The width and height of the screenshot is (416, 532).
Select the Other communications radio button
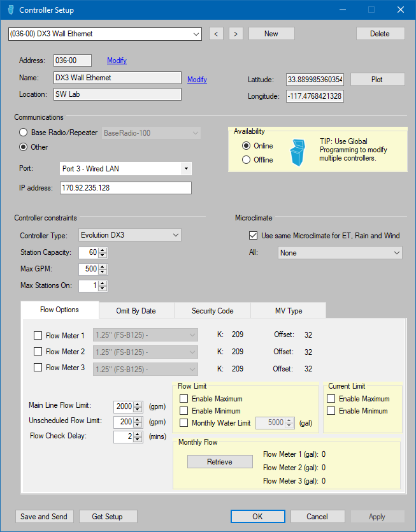click(23, 147)
